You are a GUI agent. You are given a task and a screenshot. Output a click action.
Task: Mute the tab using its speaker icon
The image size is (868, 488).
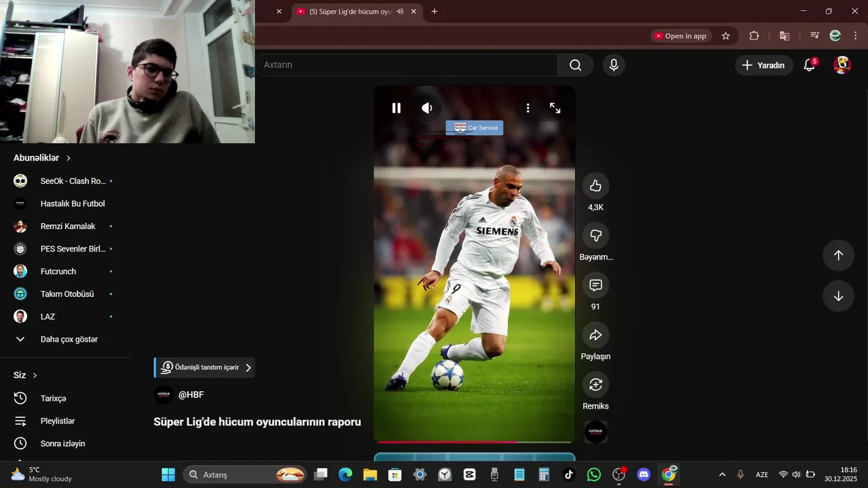[400, 12]
